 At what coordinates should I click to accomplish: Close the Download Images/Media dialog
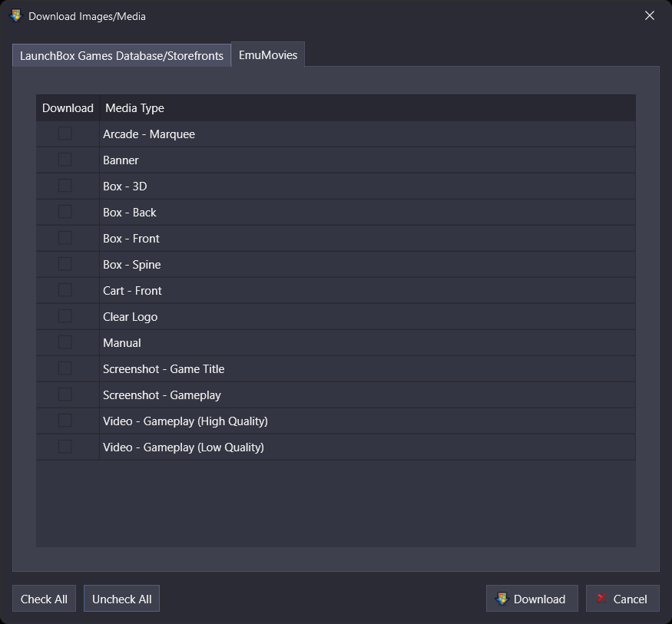pyautogui.click(x=649, y=16)
